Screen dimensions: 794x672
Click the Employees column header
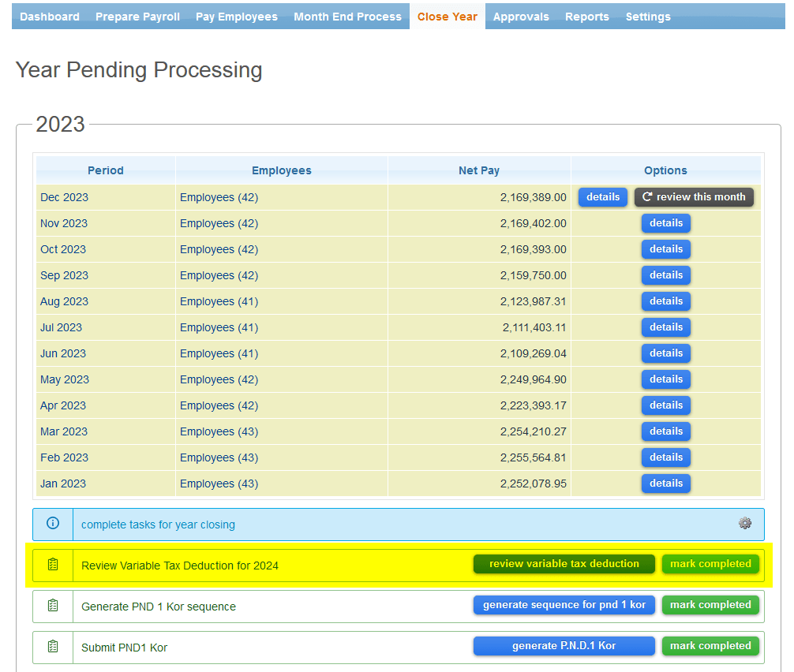point(282,170)
